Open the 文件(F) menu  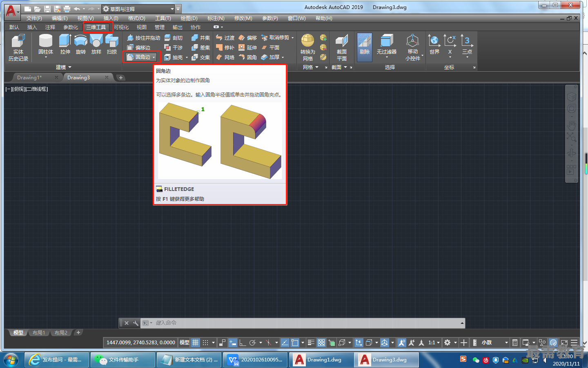[x=34, y=18]
